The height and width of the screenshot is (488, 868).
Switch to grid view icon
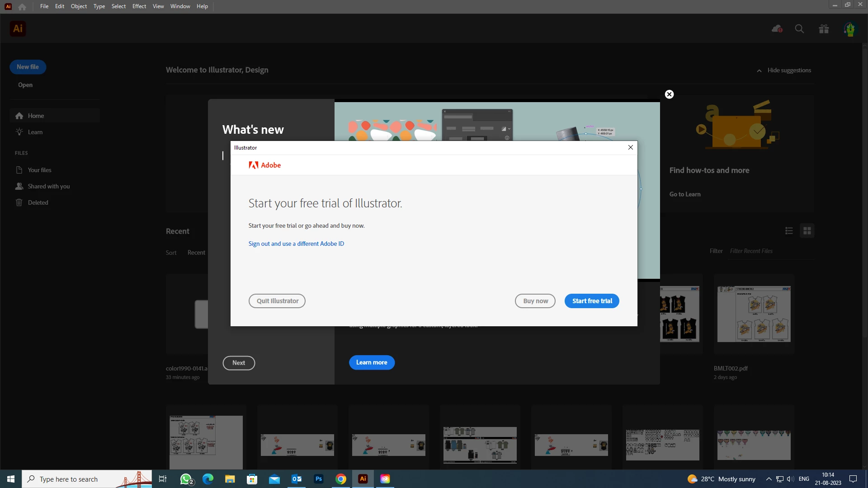point(807,231)
